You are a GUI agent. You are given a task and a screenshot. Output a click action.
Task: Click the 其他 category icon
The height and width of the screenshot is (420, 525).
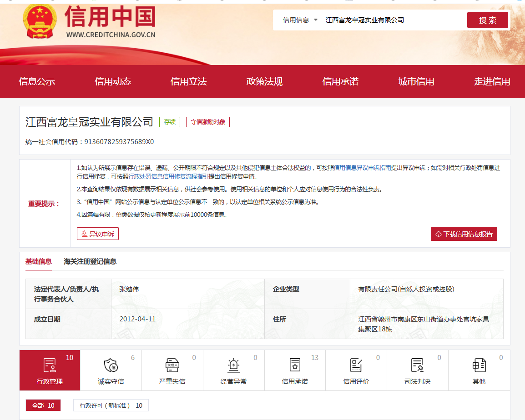pos(479,365)
